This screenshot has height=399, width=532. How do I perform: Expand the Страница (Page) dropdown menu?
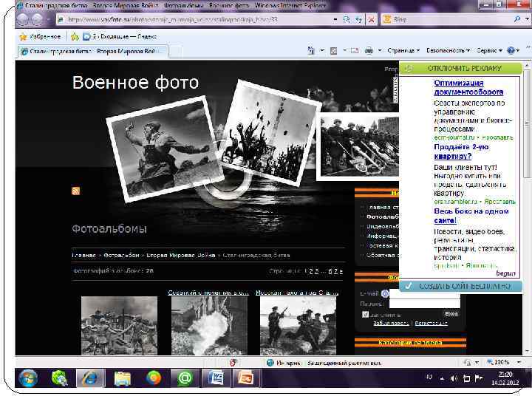[403, 50]
